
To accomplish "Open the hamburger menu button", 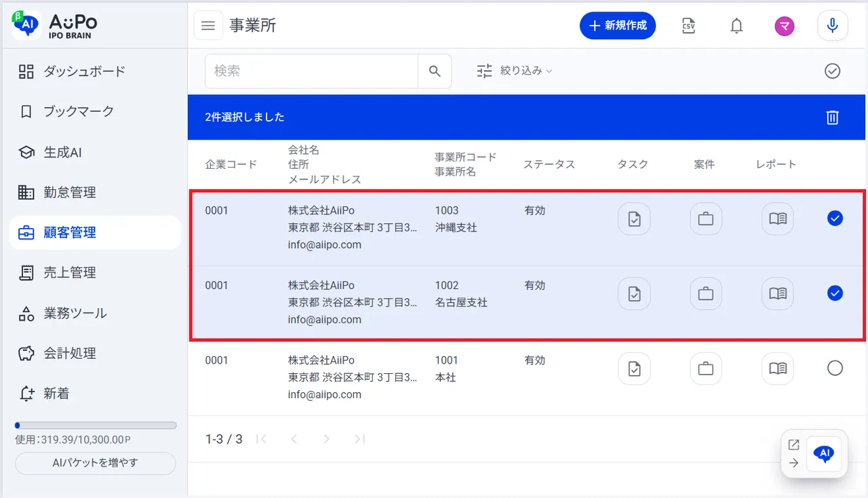I will tap(208, 26).
